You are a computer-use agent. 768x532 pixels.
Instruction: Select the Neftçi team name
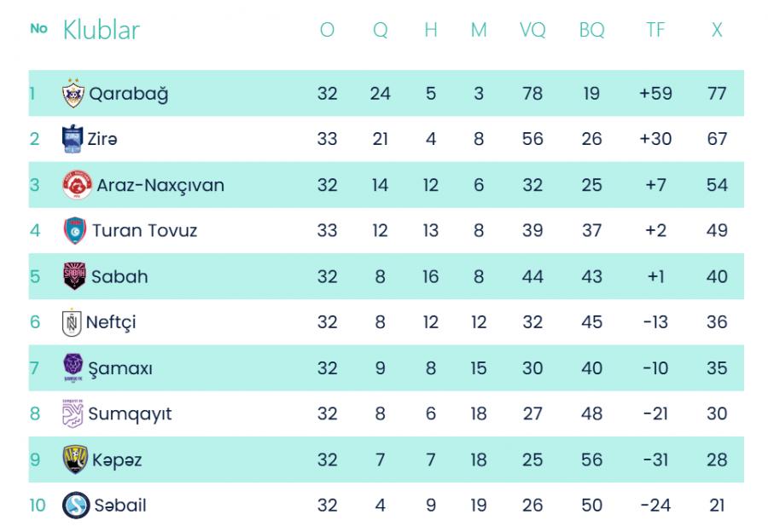coord(111,322)
